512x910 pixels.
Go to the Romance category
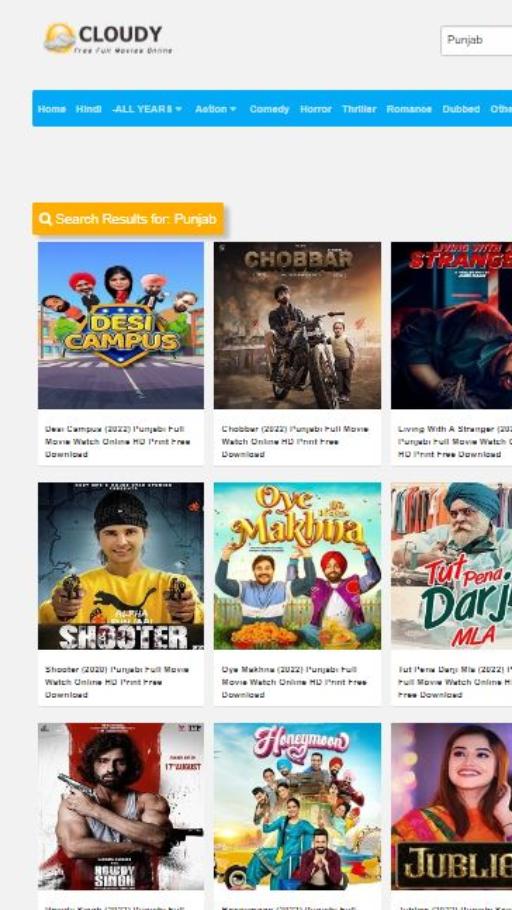coord(409,109)
